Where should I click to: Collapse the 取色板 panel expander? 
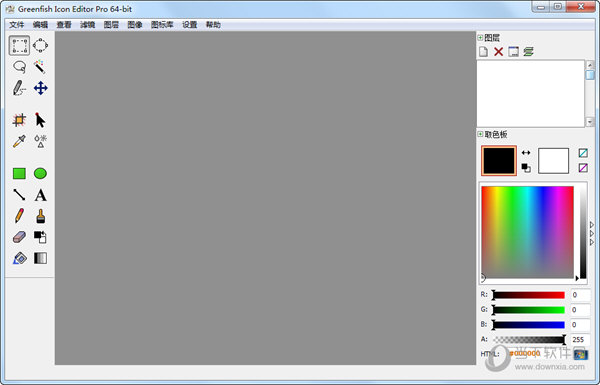tap(480, 134)
